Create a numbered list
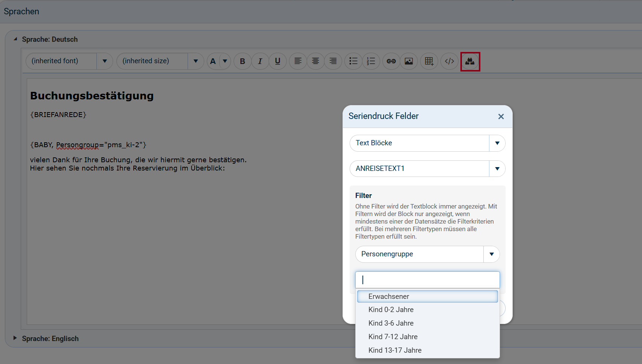The image size is (642, 364). 371,61
